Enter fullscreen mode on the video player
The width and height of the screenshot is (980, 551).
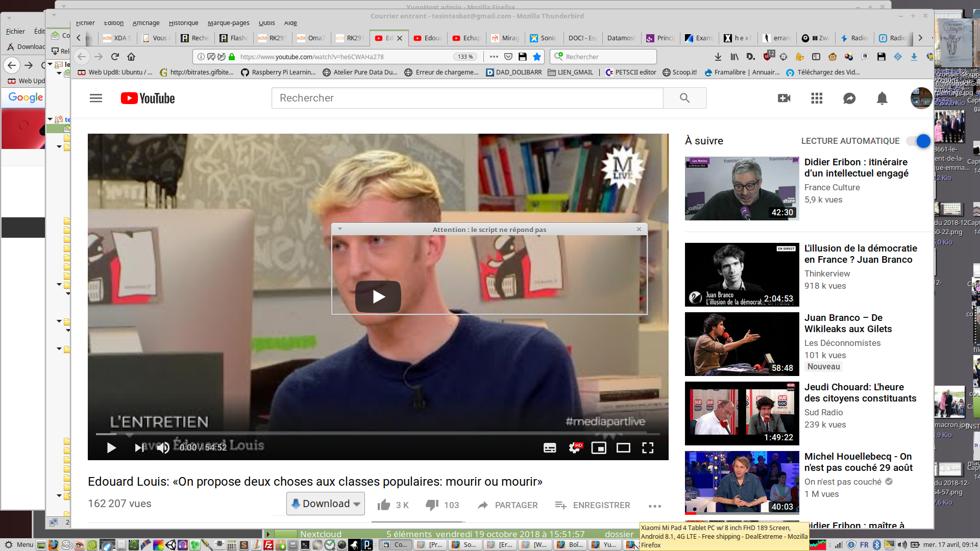pos(648,447)
